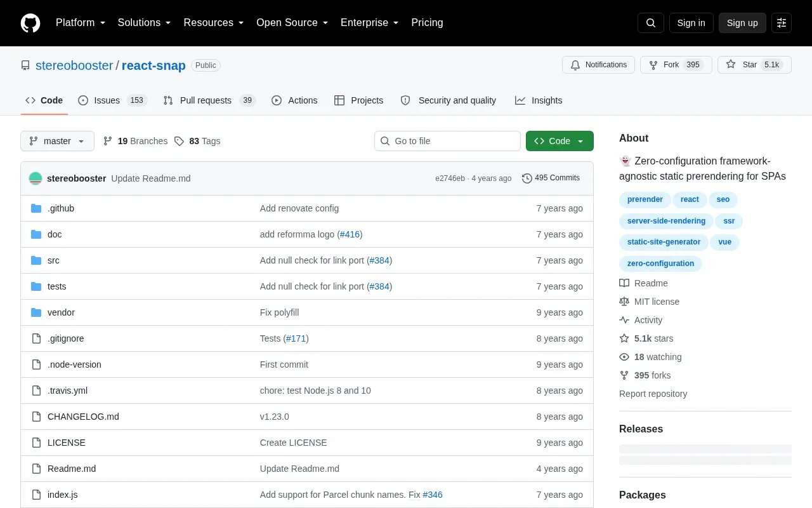The height and width of the screenshot is (508, 812).
Task: Click the MIT license scale icon
Action: click(x=624, y=302)
